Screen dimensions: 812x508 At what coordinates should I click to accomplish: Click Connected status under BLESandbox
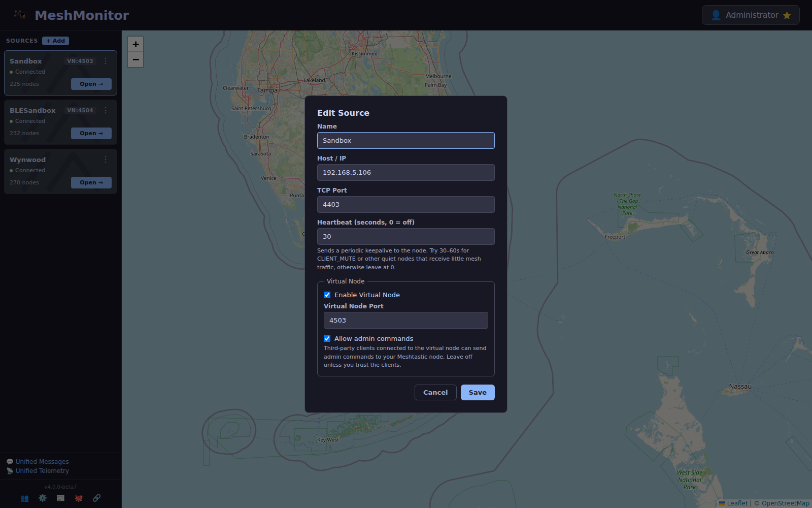tap(30, 121)
